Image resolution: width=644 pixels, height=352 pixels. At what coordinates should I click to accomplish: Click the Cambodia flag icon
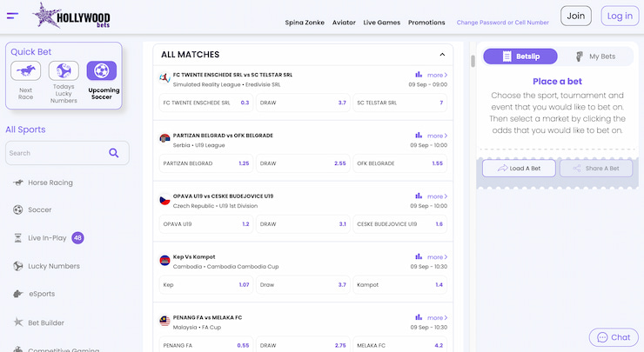tap(164, 260)
